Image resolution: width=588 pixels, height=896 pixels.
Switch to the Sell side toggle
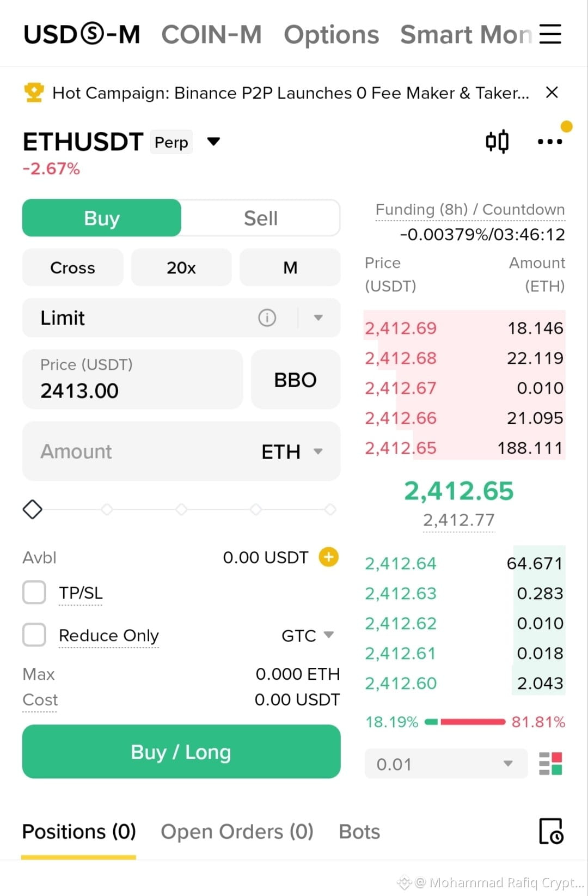tap(261, 218)
